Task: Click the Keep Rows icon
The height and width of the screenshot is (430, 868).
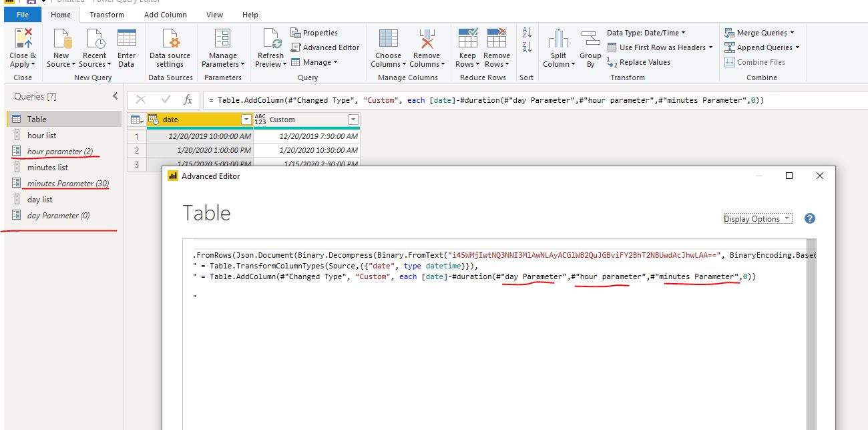Action: point(467,39)
